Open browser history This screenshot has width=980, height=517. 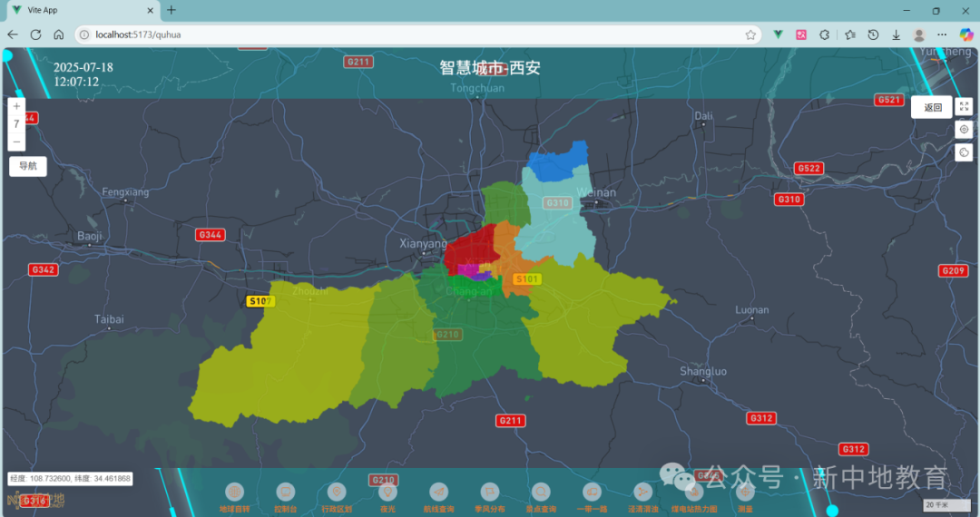(873, 35)
